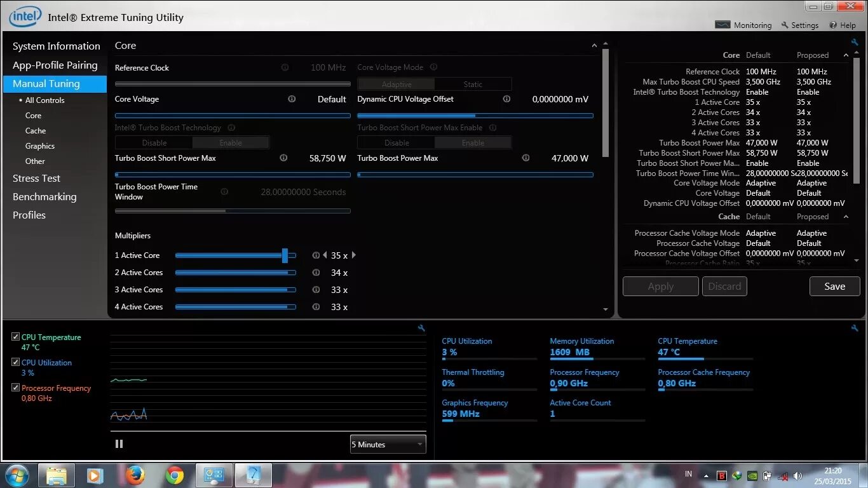This screenshot has width=868, height=488.
Task: Pause the monitoring graph
Action: point(119,444)
